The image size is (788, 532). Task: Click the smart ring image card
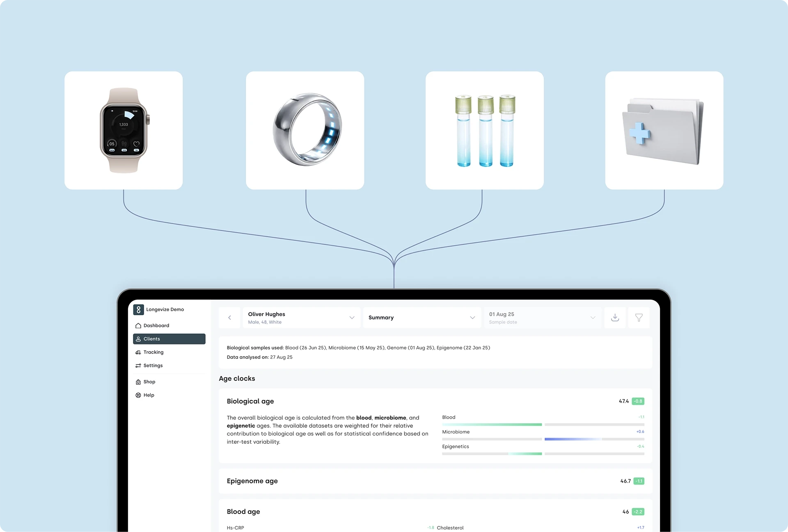coord(305,131)
